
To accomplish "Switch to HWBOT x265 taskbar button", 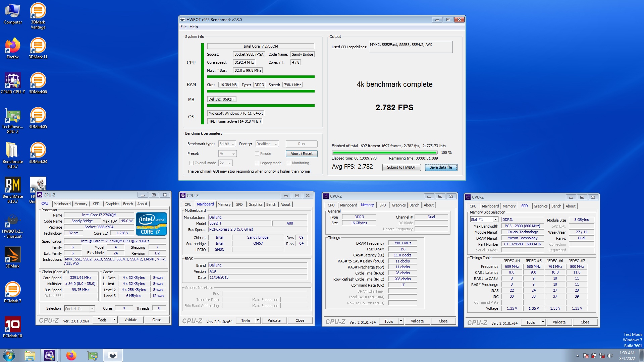I will (113, 355).
